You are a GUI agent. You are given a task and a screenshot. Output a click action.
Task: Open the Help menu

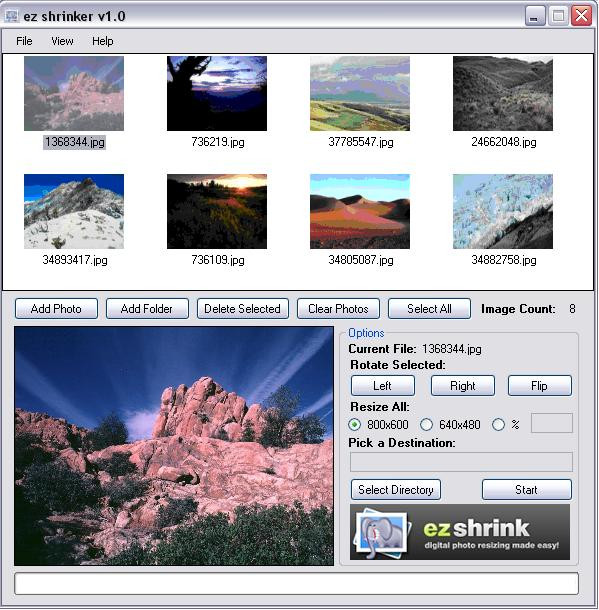pos(103,41)
